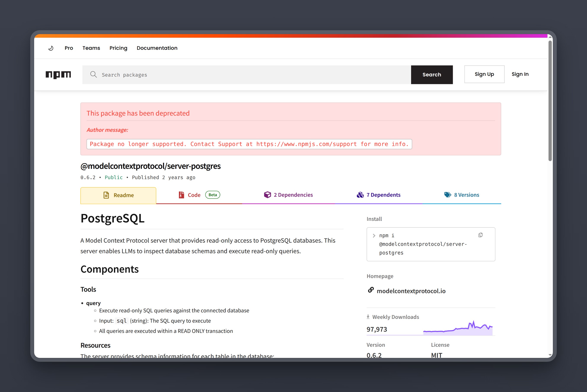587x392 pixels.
Task: Switch to the Code tab
Action: [x=199, y=195]
